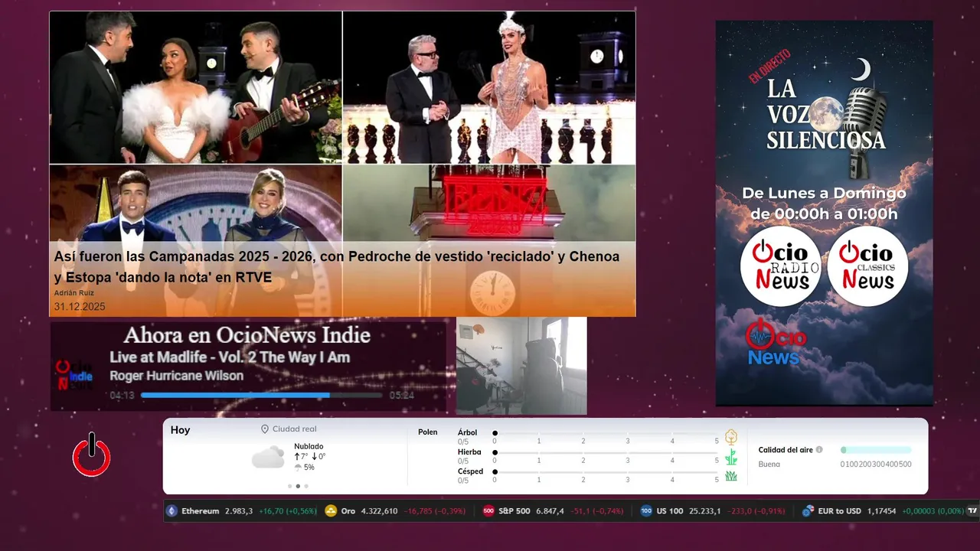This screenshot has width=980, height=551.
Task: Click the S&P 500 ticker label
Action: (514, 511)
